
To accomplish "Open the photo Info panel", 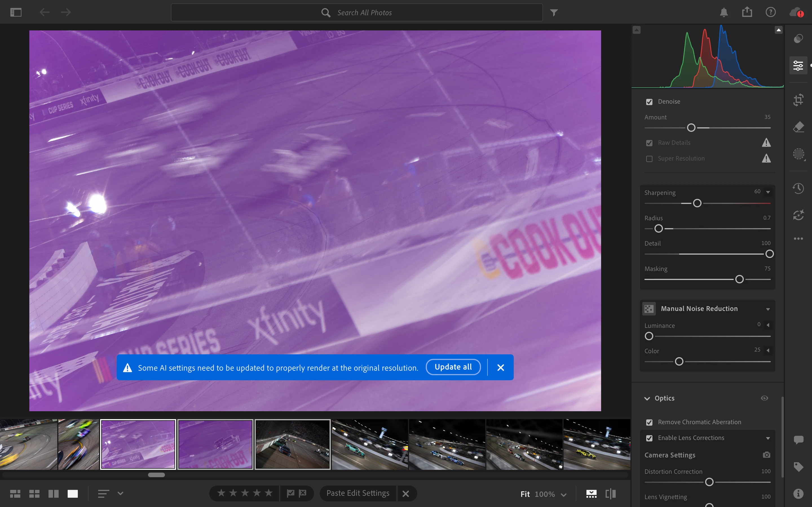I will click(798, 493).
